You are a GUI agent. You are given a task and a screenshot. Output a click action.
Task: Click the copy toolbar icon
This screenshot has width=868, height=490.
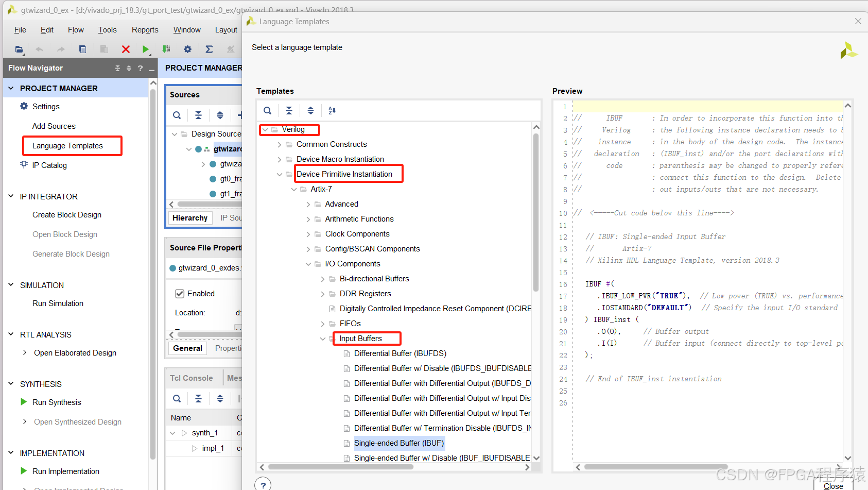coord(82,49)
